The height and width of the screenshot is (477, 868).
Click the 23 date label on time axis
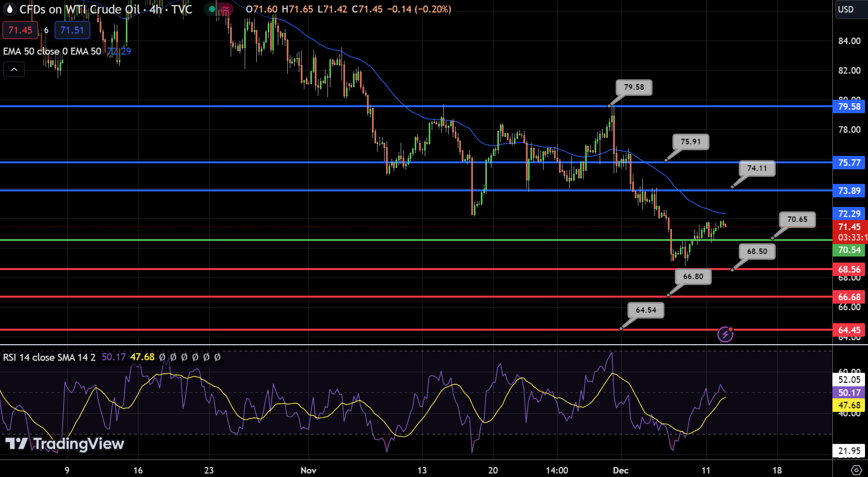point(209,470)
